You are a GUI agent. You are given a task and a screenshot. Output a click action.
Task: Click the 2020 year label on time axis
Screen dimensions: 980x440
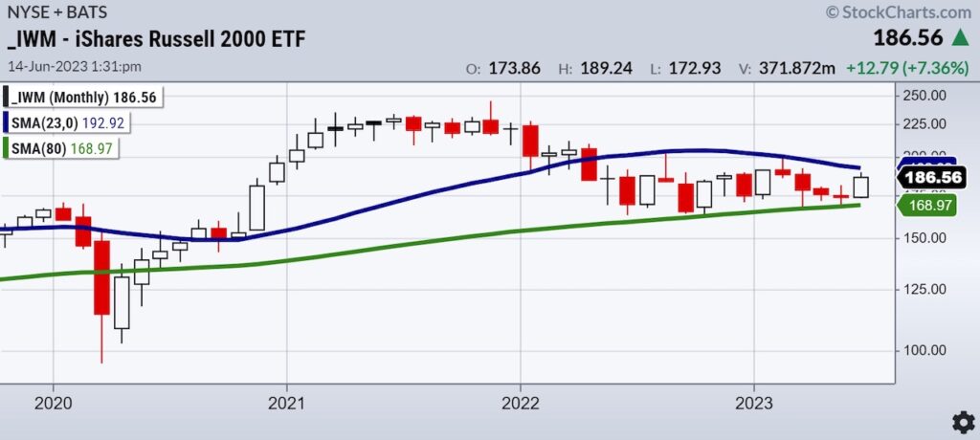54,403
